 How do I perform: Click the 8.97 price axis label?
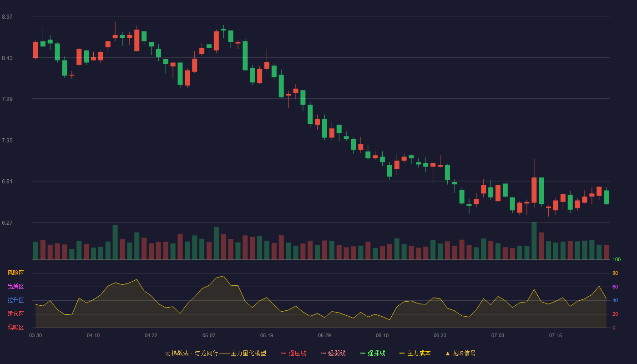(x=7, y=17)
